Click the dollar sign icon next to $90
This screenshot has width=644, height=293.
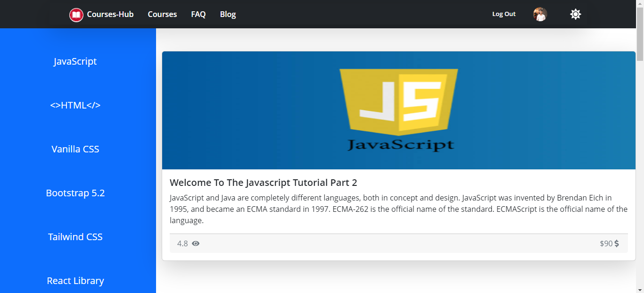point(617,243)
